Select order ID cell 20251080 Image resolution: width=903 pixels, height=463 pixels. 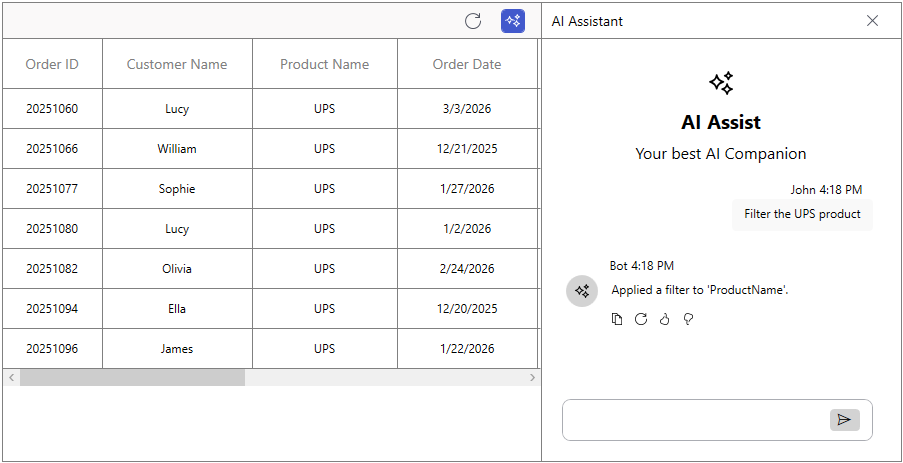[x=52, y=229]
